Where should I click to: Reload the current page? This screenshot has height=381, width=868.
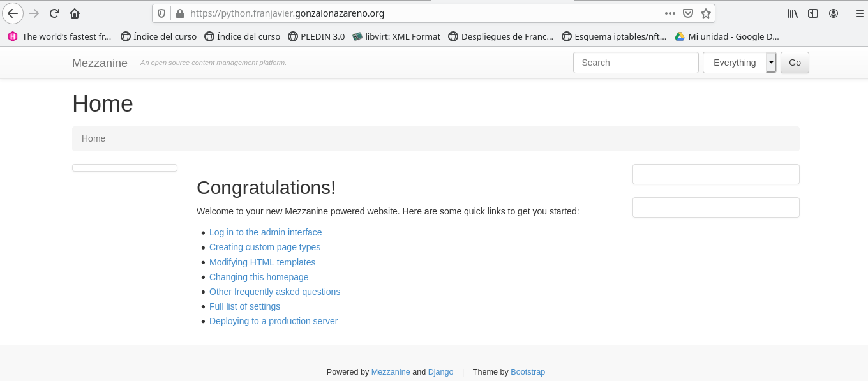pyautogui.click(x=55, y=13)
